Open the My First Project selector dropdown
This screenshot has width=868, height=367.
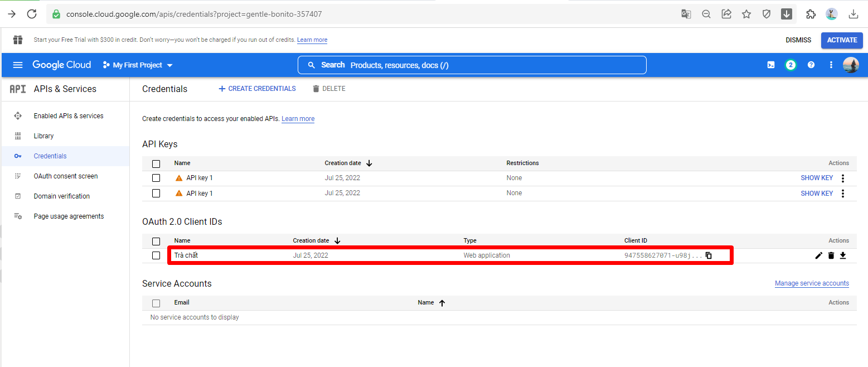pos(138,65)
